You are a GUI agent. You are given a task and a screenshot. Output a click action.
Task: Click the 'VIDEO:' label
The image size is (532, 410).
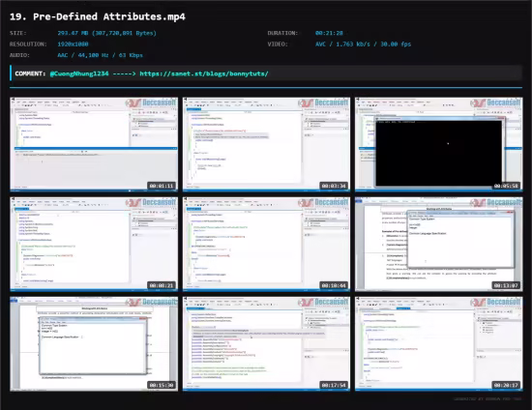point(278,44)
